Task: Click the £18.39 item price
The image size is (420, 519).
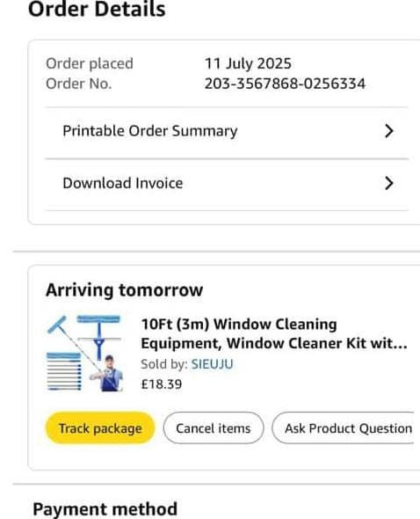Action: tap(162, 384)
